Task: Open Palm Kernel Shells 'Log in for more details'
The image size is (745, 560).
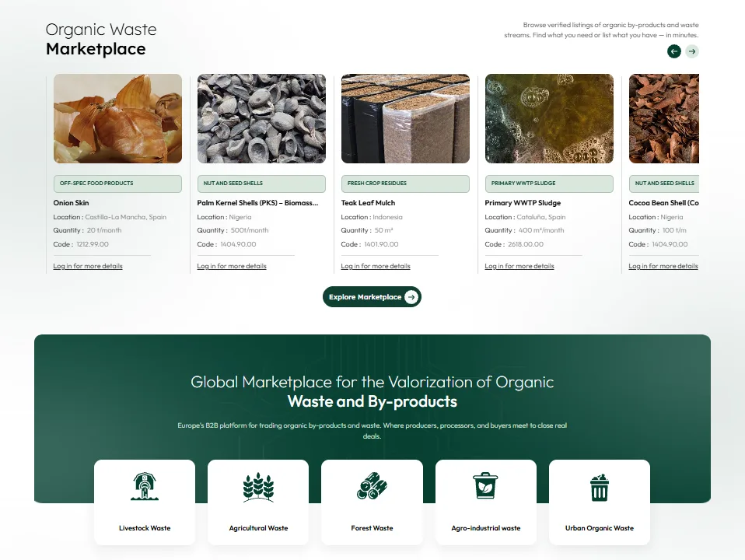Action: tap(232, 266)
